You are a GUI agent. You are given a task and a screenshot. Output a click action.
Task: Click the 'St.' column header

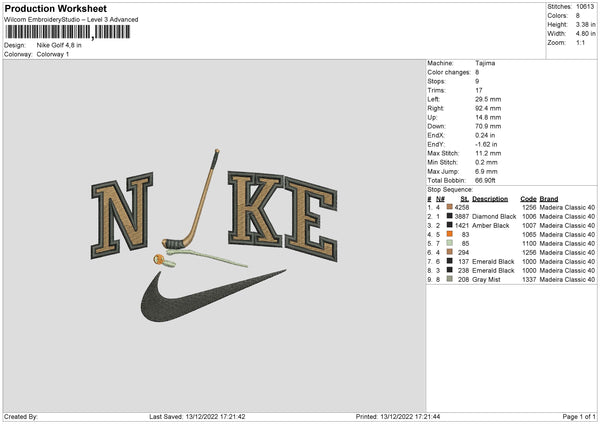point(465,199)
